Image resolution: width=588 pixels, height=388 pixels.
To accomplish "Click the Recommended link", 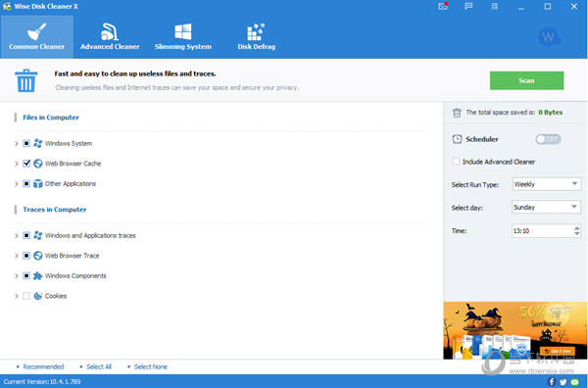I will tap(43, 366).
